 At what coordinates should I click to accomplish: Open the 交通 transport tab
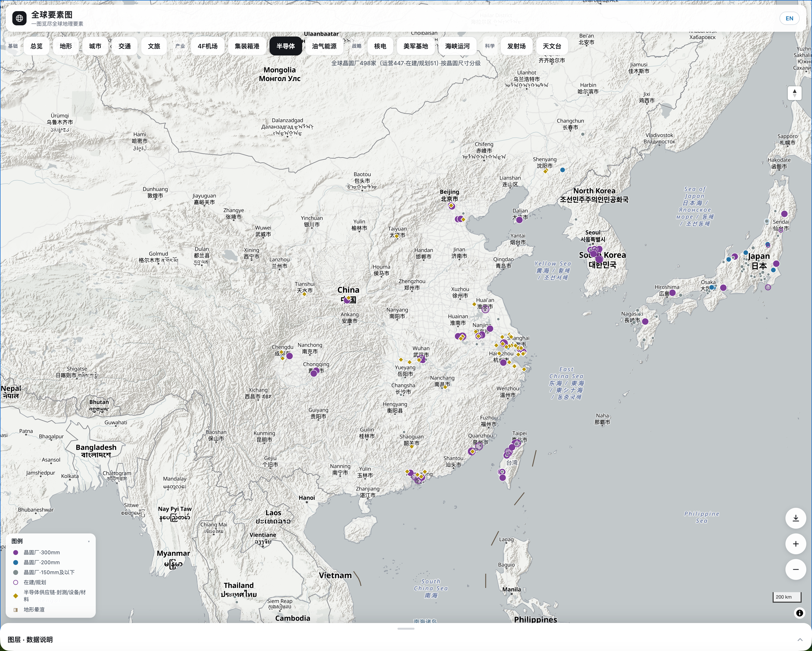point(125,46)
